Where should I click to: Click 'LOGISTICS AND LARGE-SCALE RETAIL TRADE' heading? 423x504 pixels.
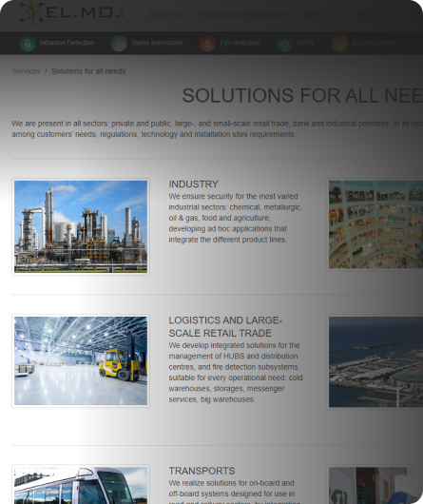[225, 326]
